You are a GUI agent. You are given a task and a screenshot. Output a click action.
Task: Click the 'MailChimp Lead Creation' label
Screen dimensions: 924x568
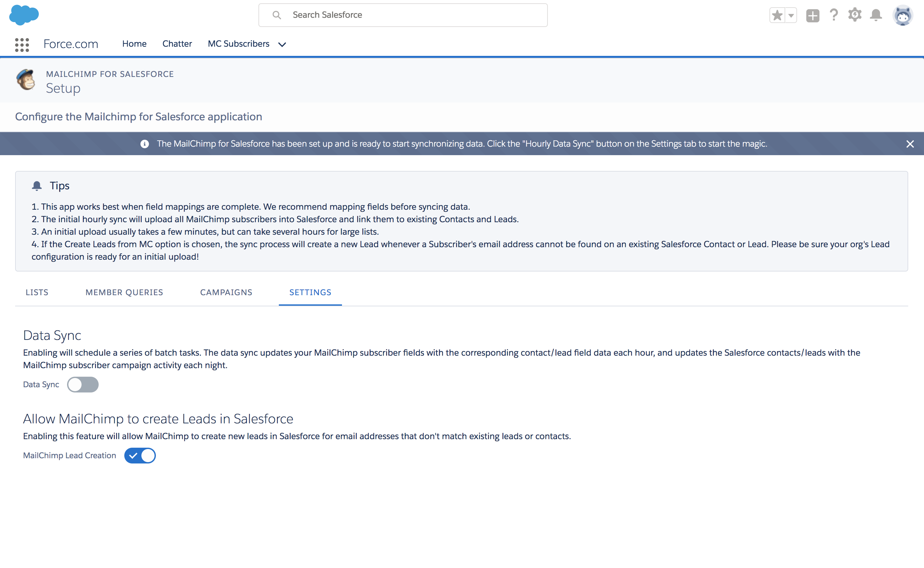pyautogui.click(x=69, y=455)
